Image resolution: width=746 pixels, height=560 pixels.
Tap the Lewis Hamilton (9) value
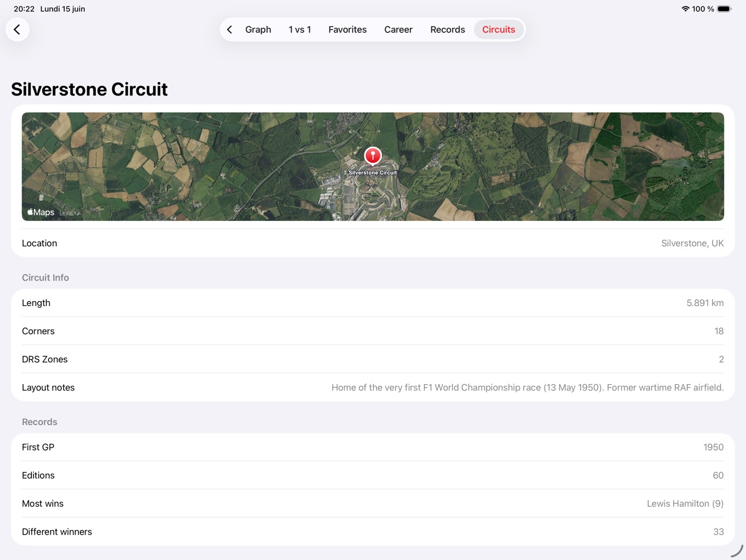[x=685, y=504]
